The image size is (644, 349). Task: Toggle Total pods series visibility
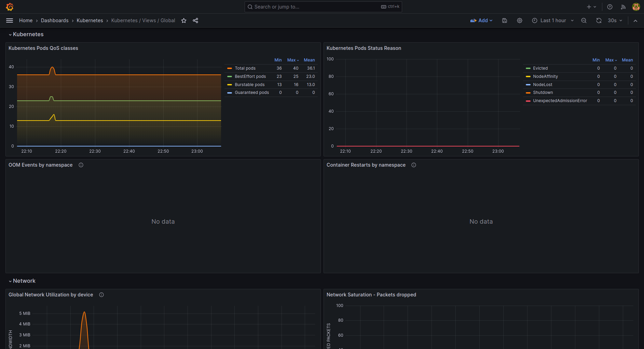[245, 68]
